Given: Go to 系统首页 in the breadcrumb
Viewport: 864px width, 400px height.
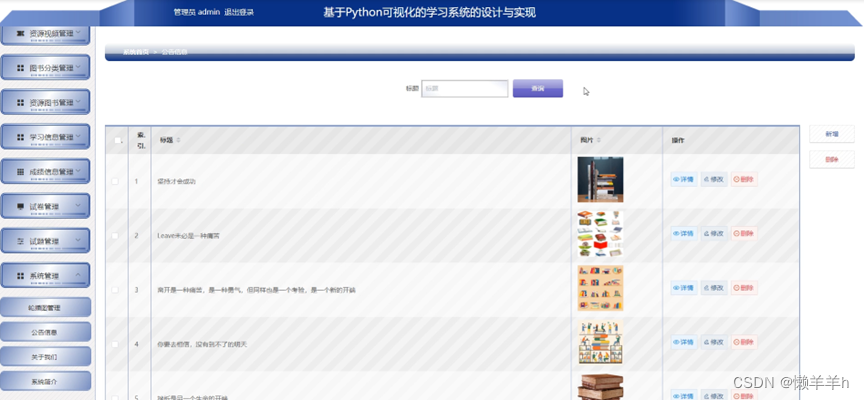Looking at the screenshot, I should coord(136,52).
